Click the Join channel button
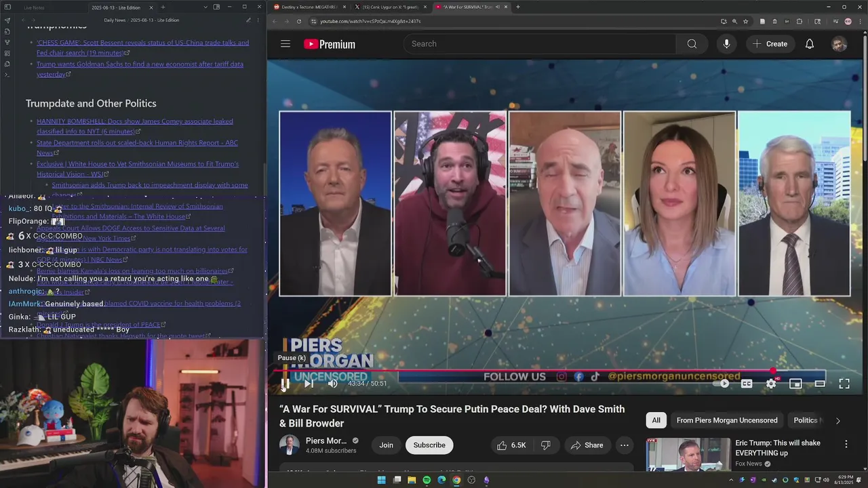The width and height of the screenshot is (868, 488). click(386, 445)
